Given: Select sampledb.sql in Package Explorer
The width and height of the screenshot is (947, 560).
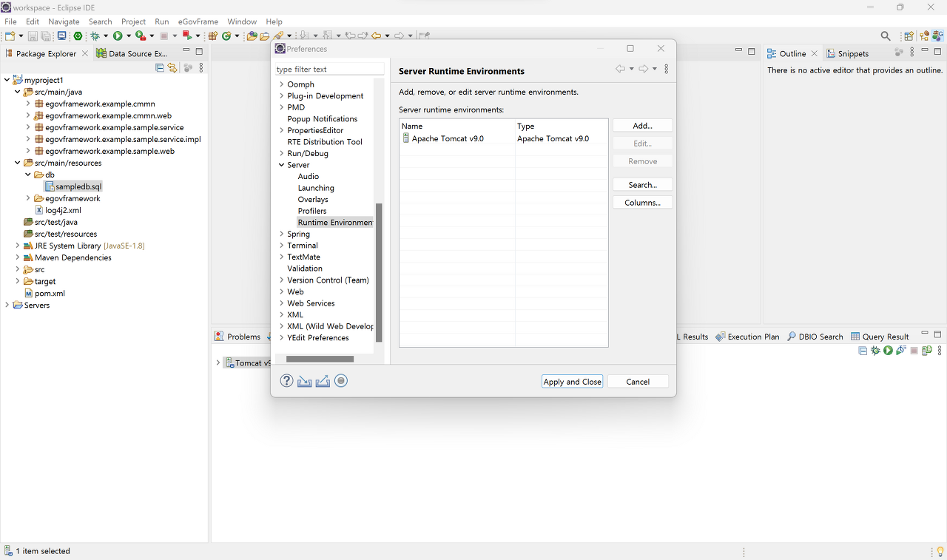Looking at the screenshot, I should pyautogui.click(x=73, y=186).
